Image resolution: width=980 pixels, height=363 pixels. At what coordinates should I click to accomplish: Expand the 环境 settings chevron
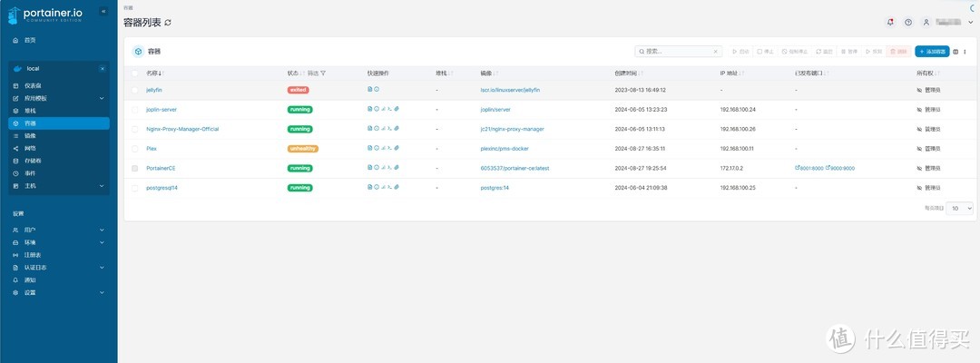102,242
